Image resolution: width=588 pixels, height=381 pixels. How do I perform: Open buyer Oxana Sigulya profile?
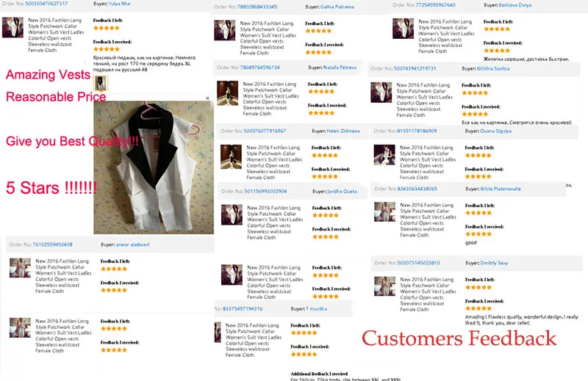pyautogui.click(x=495, y=131)
